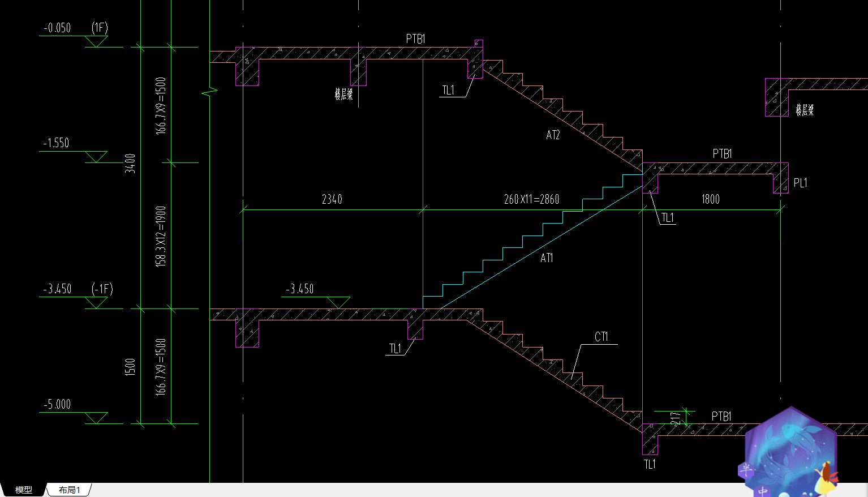Select the (-1F) floor label
The height and width of the screenshot is (497, 868).
(102, 289)
